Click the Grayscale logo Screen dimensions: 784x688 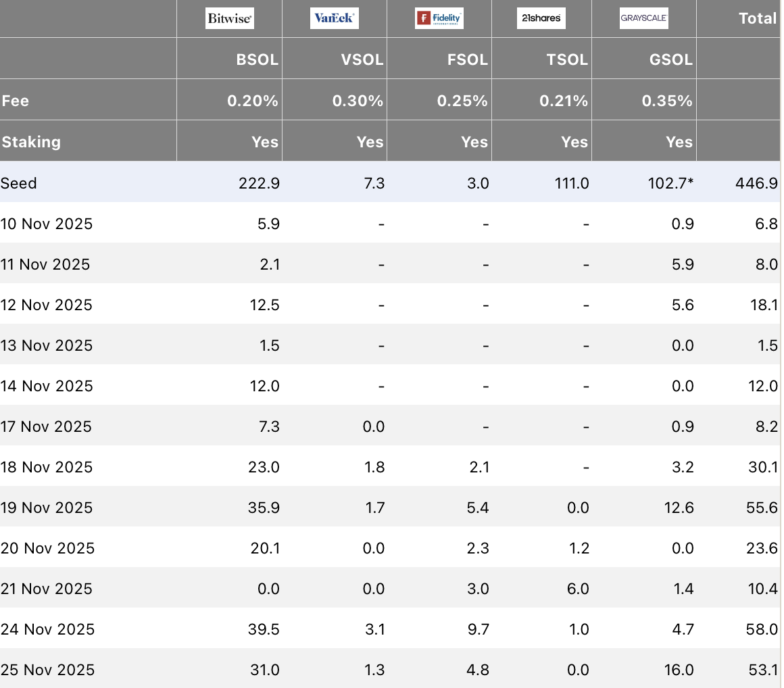644,18
